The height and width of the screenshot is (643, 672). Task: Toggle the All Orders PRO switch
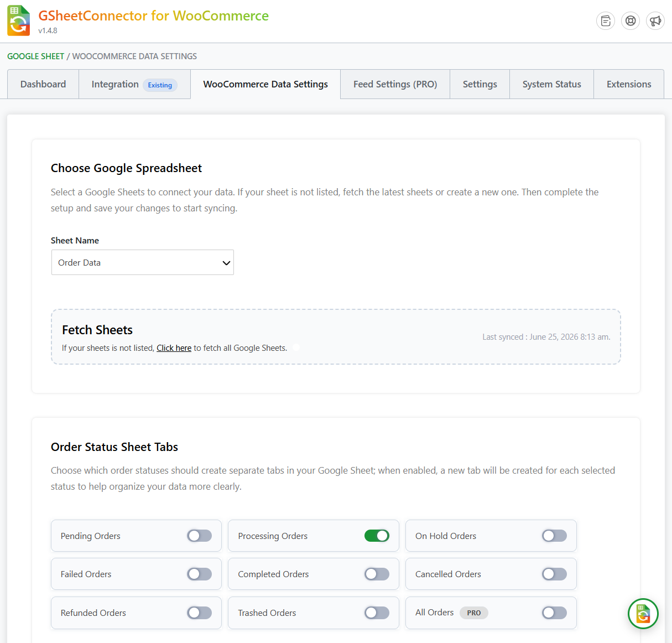pos(554,613)
